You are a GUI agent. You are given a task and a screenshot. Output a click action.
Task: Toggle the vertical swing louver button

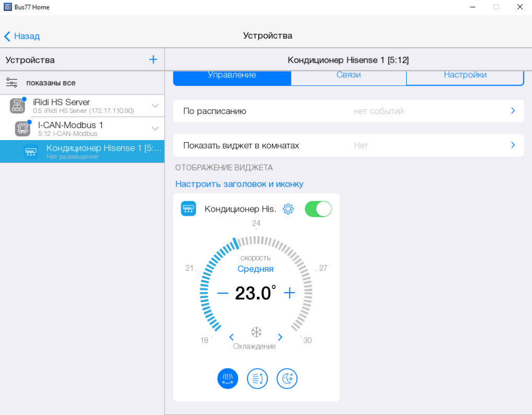click(257, 378)
